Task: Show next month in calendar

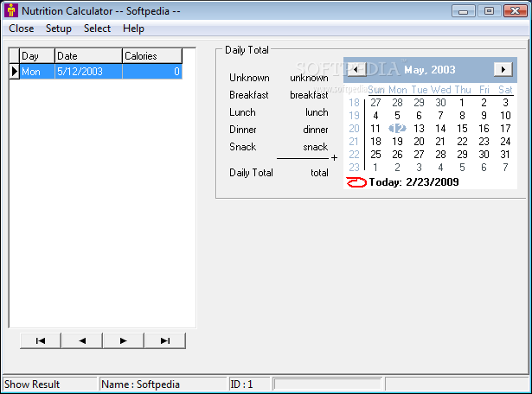Action: 503,69
